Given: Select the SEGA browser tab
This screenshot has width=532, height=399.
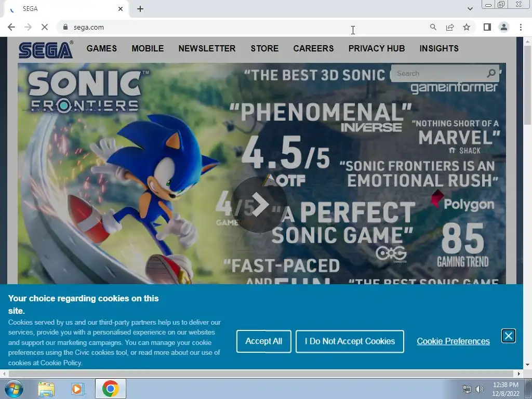Looking at the screenshot, I should [66, 9].
